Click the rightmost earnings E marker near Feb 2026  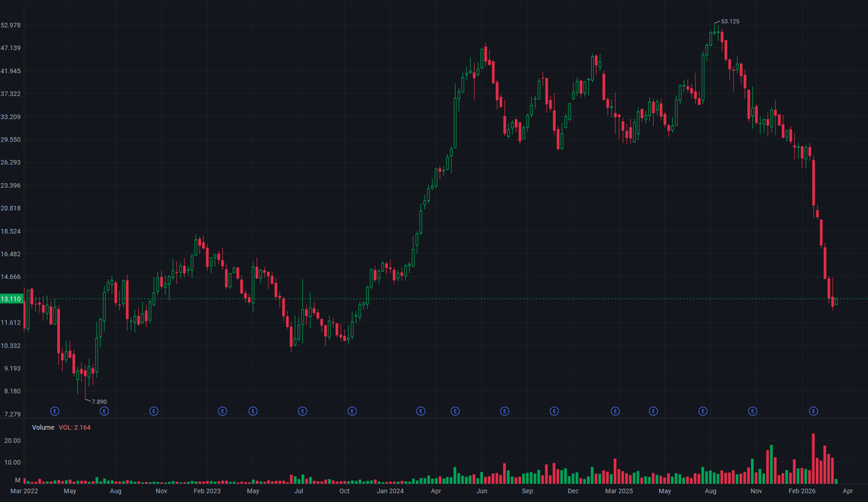coord(813,411)
